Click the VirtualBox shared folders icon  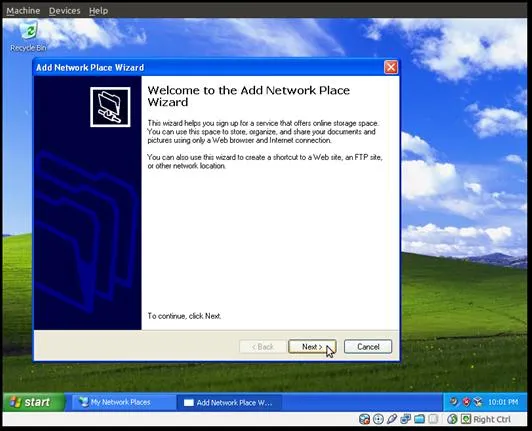(419, 419)
